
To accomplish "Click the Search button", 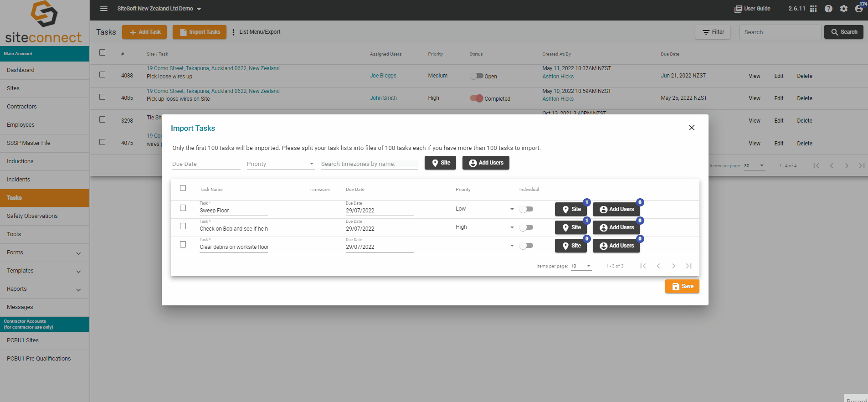I will tap(844, 32).
